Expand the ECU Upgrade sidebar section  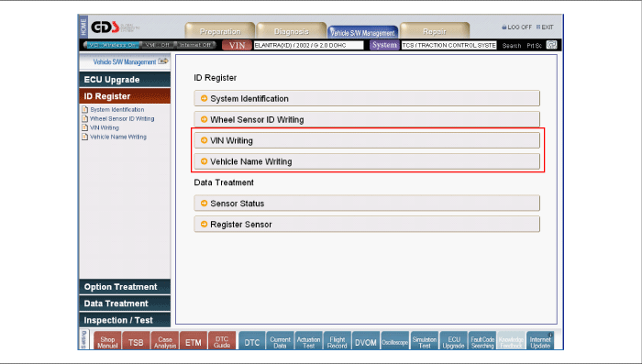coord(125,80)
